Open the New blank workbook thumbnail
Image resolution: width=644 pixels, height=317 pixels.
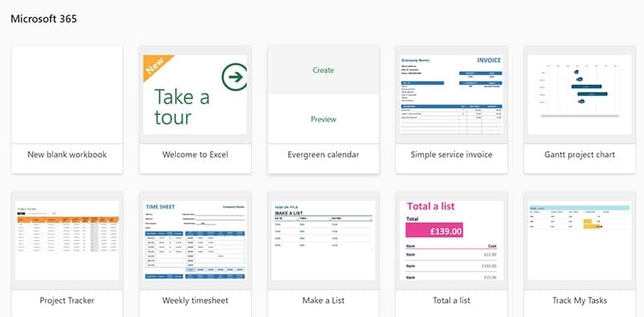(x=67, y=95)
